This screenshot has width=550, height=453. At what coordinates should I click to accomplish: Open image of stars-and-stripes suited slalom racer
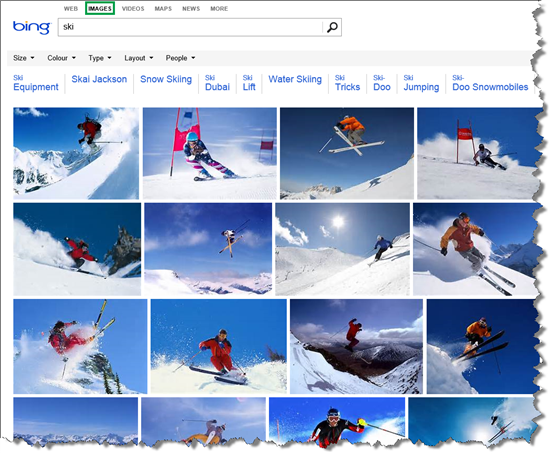click(209, 153)
